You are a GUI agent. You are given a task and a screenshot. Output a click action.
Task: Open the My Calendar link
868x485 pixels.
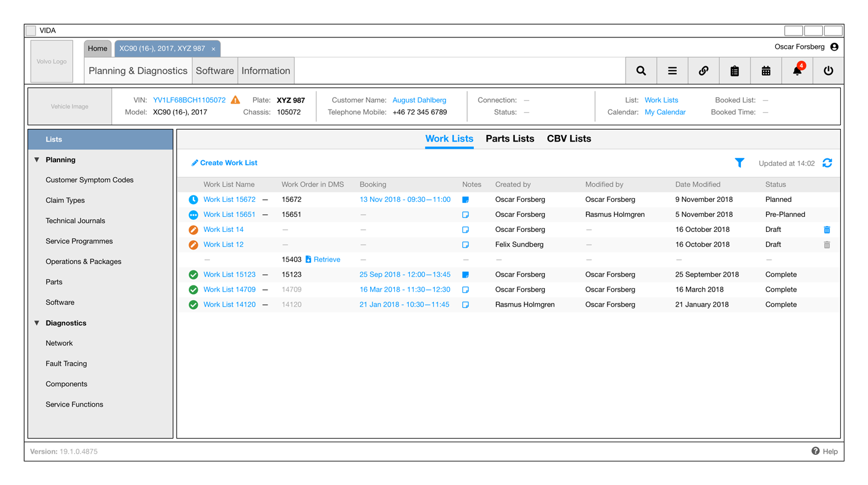pos(665,112)
